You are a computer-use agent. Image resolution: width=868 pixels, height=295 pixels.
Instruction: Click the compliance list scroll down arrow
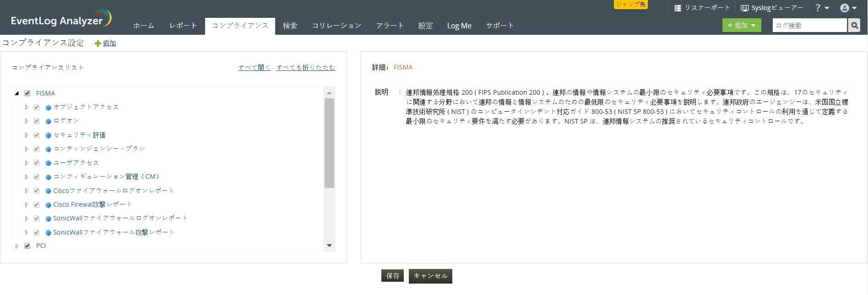pos(329,246)
